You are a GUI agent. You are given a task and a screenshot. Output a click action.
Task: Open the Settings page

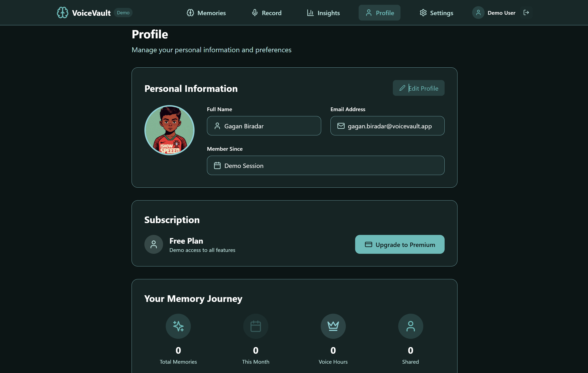click(436, 13)
